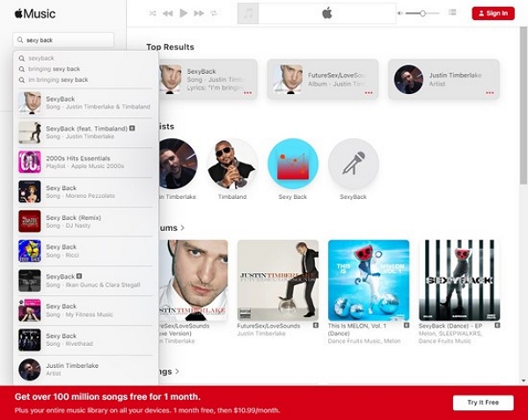Click Melon, SLEEPWALKRS artist link
The height and width of the screenshot is (420, 528).
[450, 337]
